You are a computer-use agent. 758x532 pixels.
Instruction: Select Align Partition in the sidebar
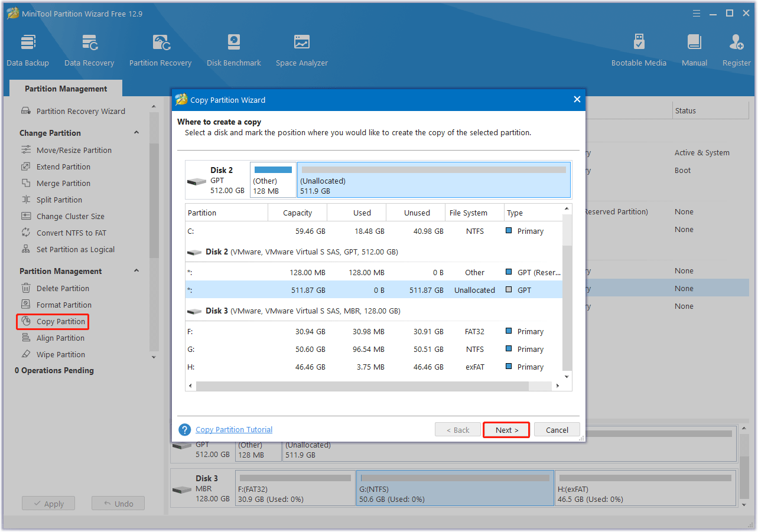pyautogui.click(x=60, y=338)
